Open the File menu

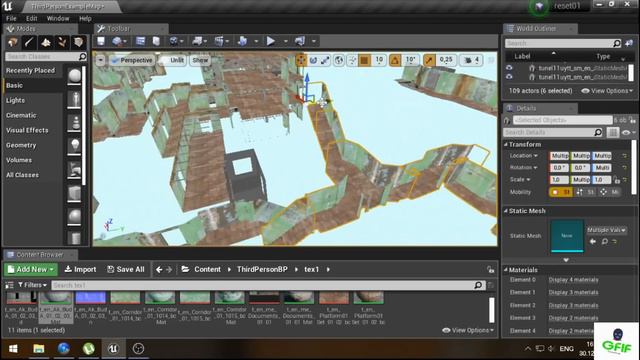11,18
